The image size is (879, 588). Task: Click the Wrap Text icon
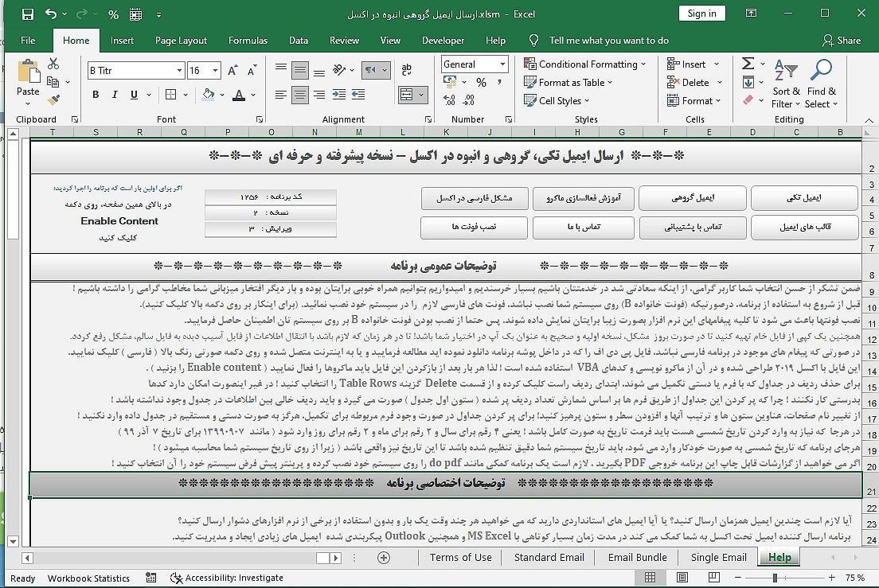click(x=406, y=69)
